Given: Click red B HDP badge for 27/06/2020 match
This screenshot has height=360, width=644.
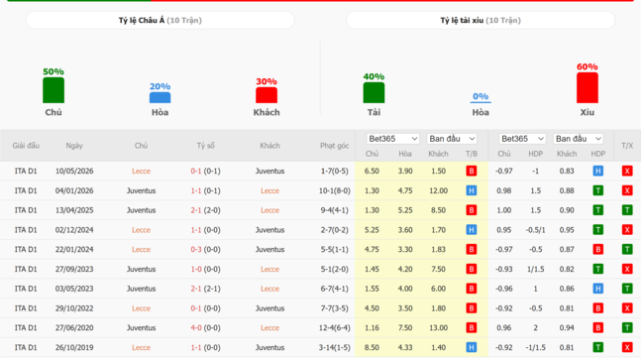Looking at the screenshot, I should coord(598,328).
